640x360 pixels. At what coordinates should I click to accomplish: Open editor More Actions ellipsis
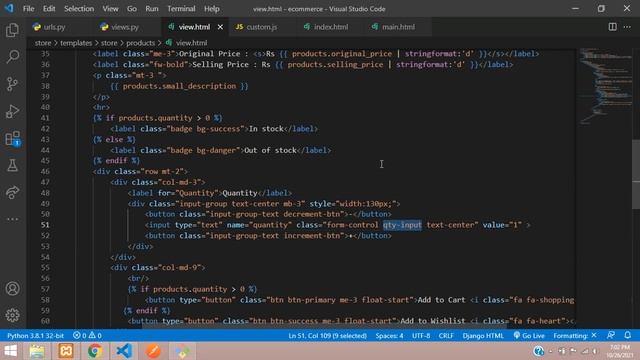pyautogui.click(x=627, y=27)
